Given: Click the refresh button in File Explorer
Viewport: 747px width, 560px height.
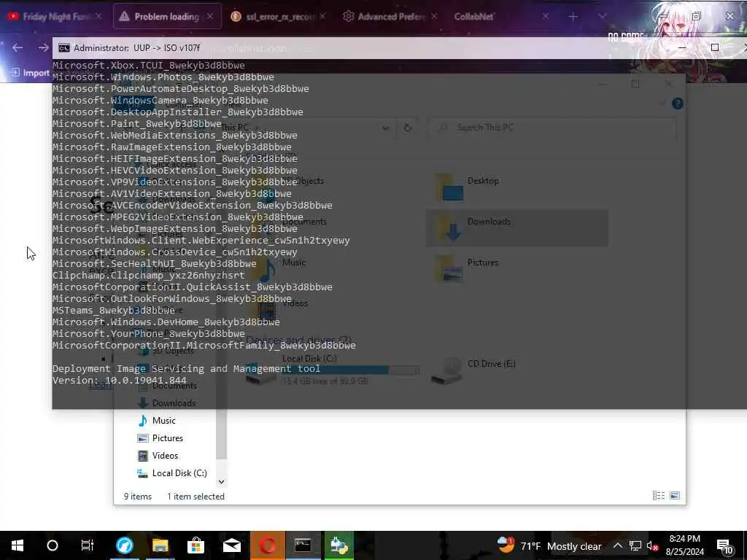Looking at the screenshot, I should pyautogui.click(x=407, y=128).
